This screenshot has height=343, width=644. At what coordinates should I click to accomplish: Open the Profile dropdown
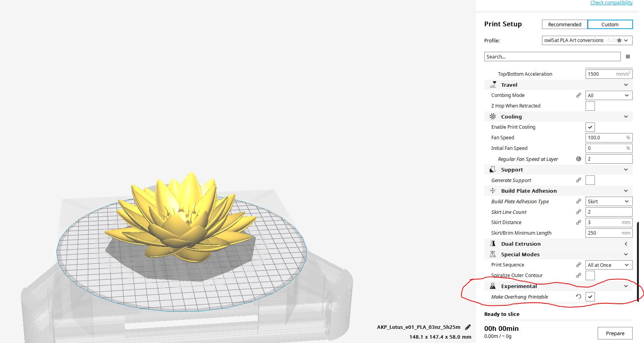(x=587, y=40)
